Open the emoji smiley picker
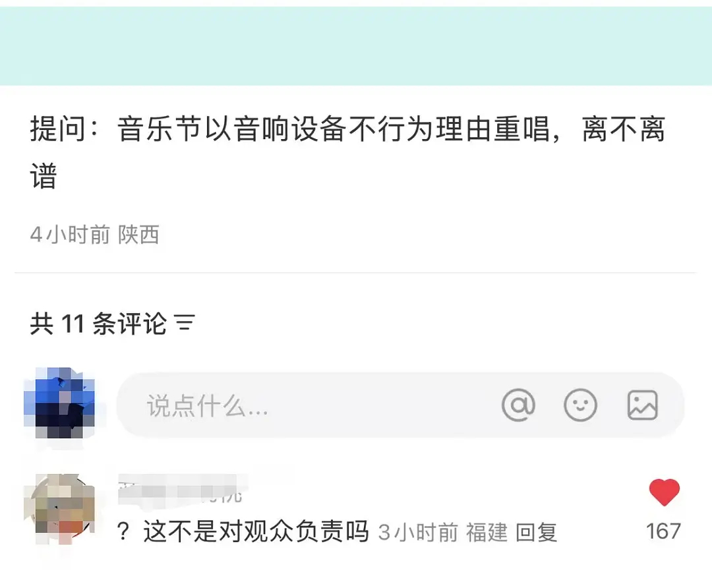Image resolution: width=712 pixels, height=588 pixels. click(x=580, y=405)
